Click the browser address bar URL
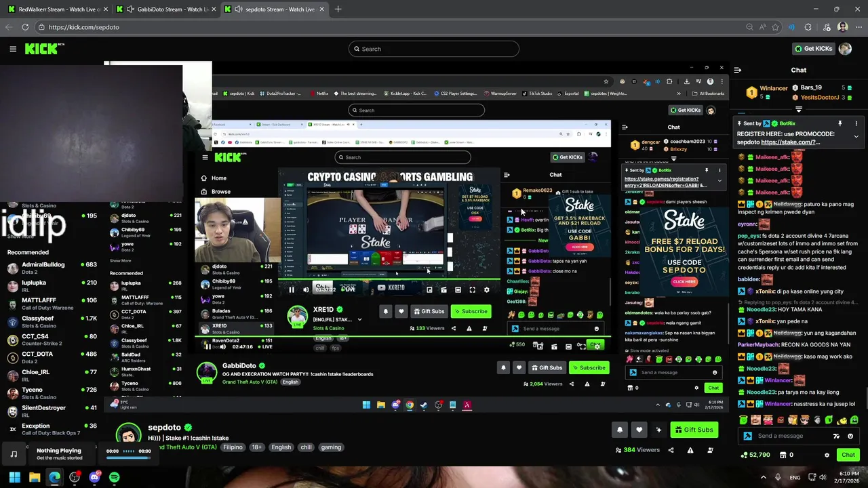The width and height of the screenshot is (868, 488). point(83,27)
